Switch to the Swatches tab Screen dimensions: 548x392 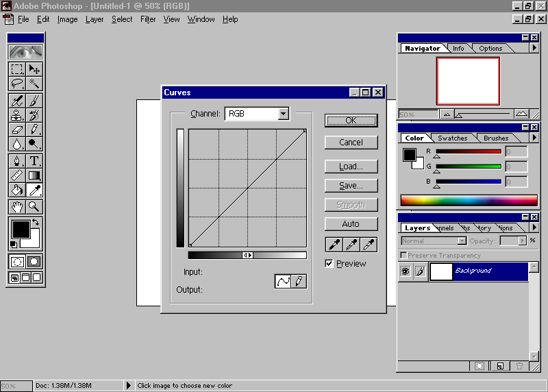point(453,138)
